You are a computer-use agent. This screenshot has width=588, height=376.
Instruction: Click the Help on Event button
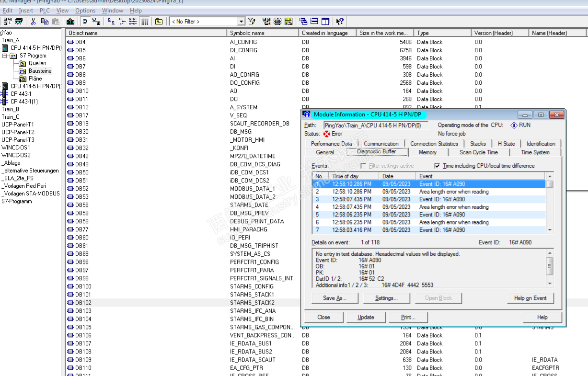pos(530,298)
